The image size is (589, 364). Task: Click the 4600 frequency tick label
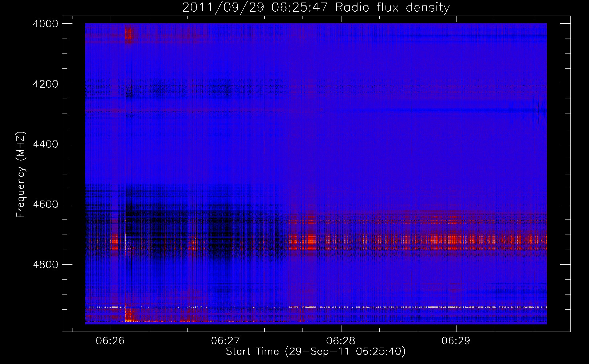(46, 204)
